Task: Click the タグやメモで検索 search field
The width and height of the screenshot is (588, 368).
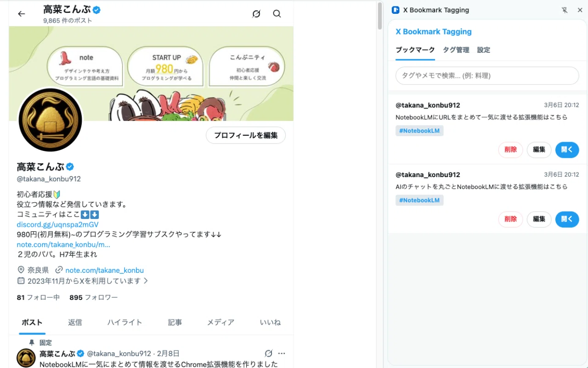Action: (487, 75)
